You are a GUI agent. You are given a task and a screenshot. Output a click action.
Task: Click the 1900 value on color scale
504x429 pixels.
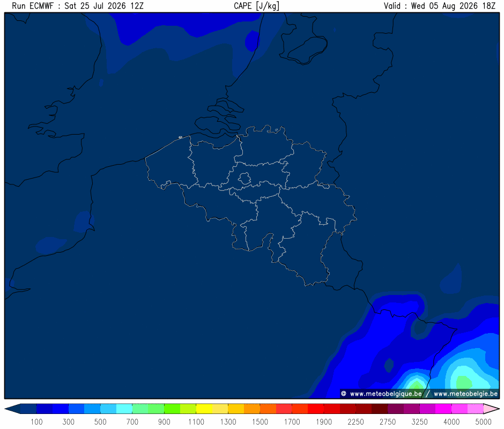324,421
